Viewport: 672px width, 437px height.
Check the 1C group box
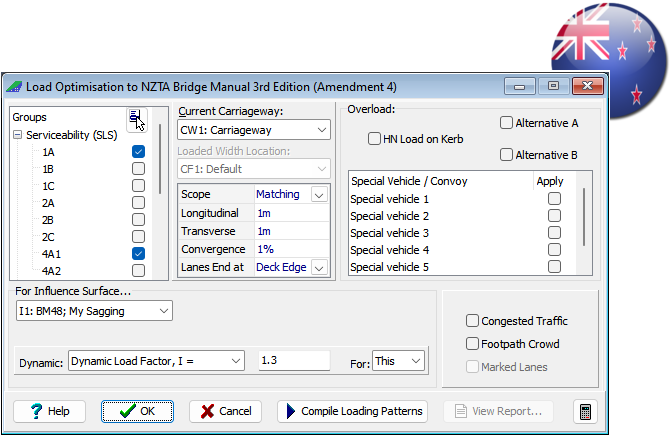click(x=138, y=186)
